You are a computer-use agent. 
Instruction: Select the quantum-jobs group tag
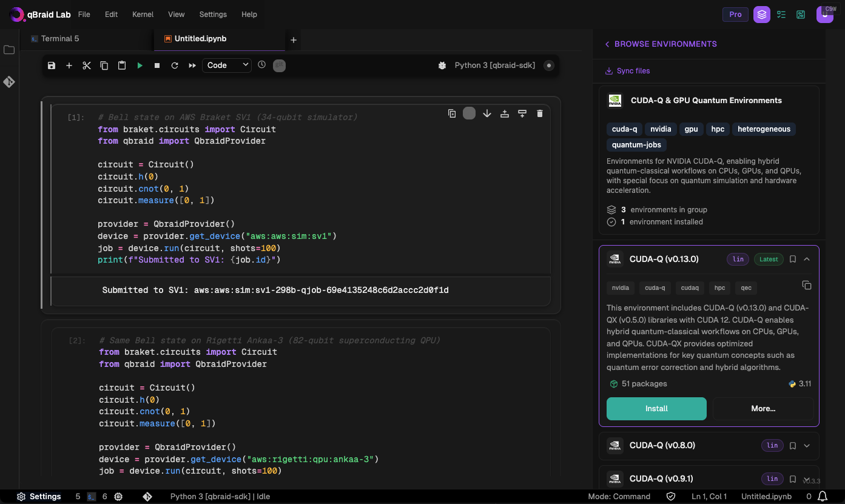637,145
